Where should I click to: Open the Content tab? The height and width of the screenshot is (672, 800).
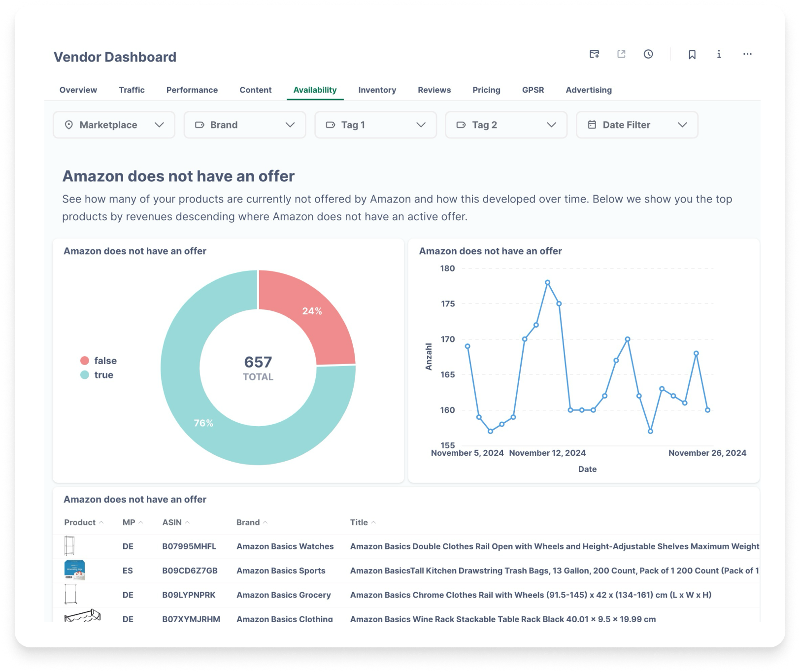[256, 90]
